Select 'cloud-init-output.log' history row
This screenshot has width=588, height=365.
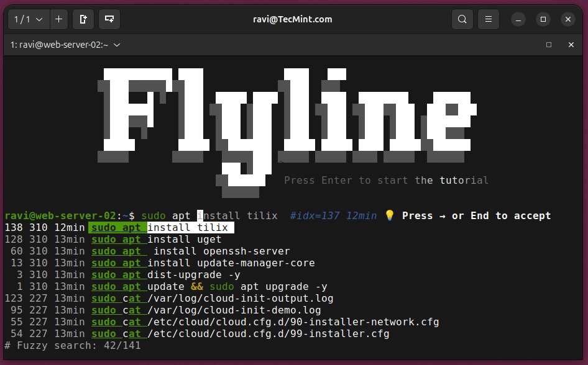(x=168, y=299)
